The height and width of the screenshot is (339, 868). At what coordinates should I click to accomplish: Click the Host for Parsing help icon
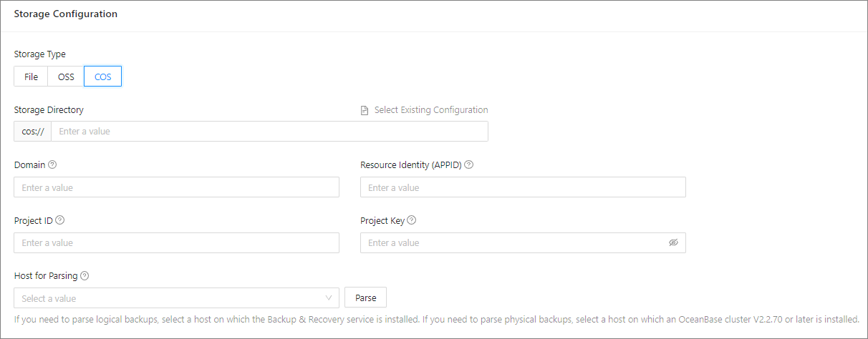tap(85, 275)
